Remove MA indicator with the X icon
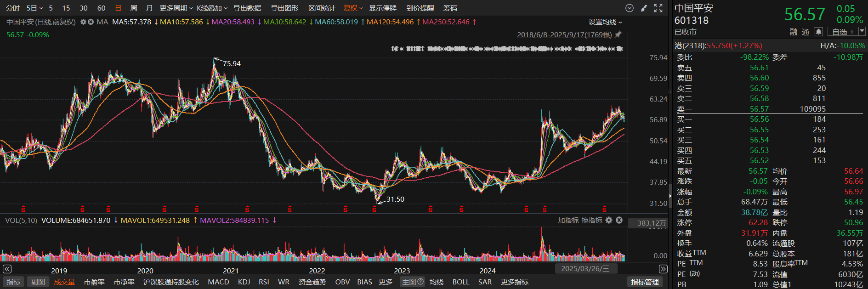This screenshot has width=868, height=289. click(91, 22)
